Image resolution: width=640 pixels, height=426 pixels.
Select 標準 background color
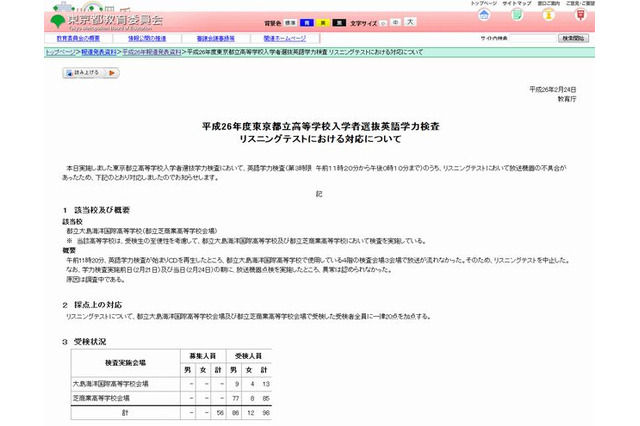coord(290,23)
